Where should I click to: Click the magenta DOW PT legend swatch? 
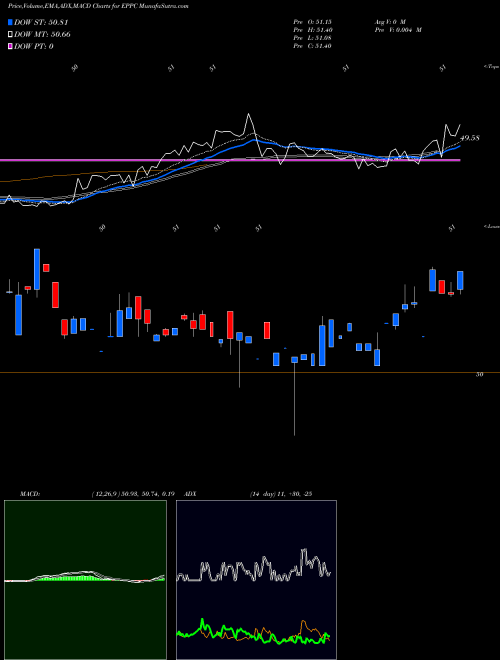coord(11,46)
